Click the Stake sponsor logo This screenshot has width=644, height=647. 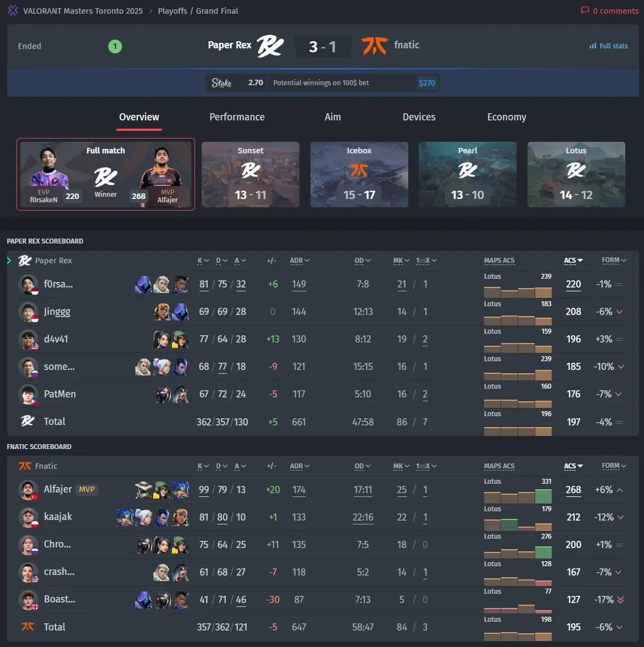pos(221,82)
